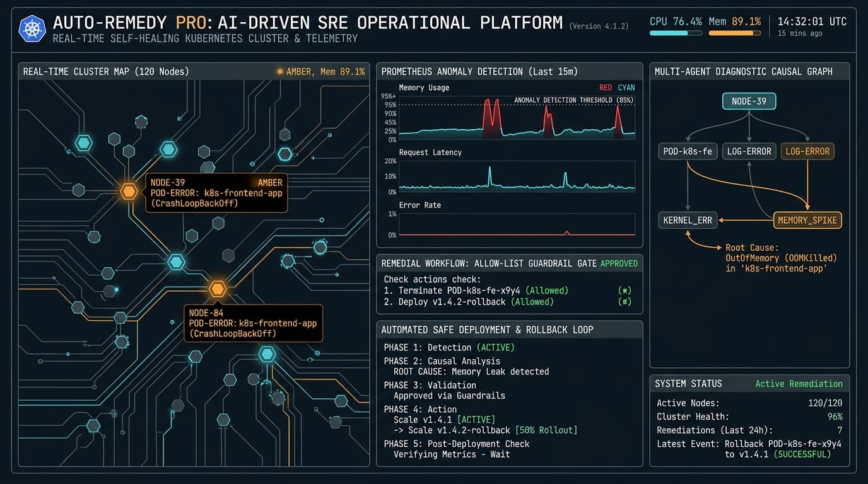Select the NODE-39 box in causal graph
This screenshot has width=868, height=484.
point(749,101)
